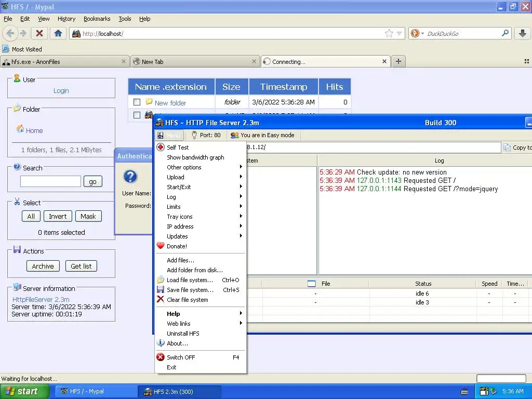Check the New folder row checkbox
The image size is (532, 399).
click(x=137, y=102)
